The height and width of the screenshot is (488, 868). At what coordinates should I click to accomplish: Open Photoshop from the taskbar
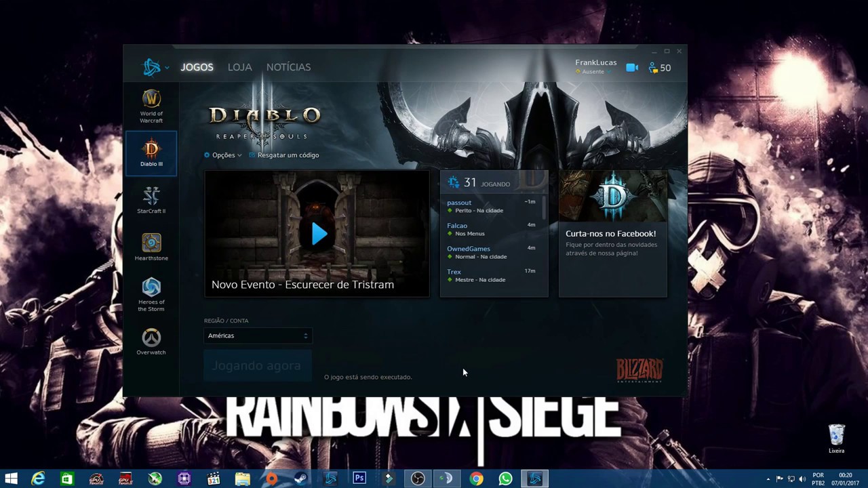(359, 479)
